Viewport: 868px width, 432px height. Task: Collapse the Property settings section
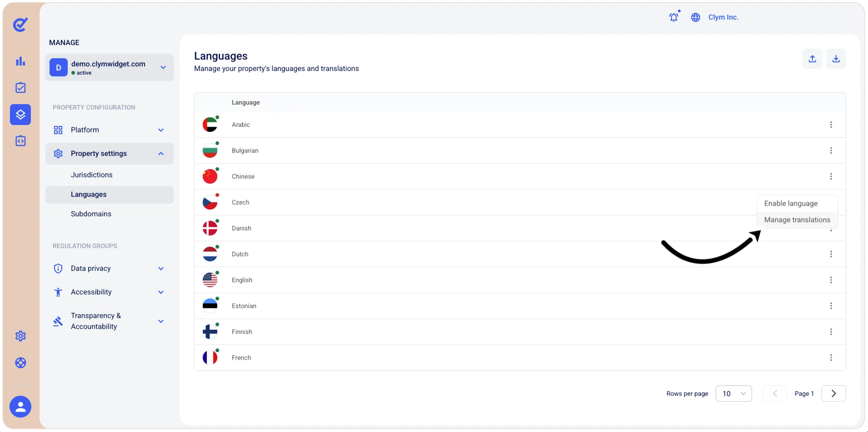[x=109, y=153]
